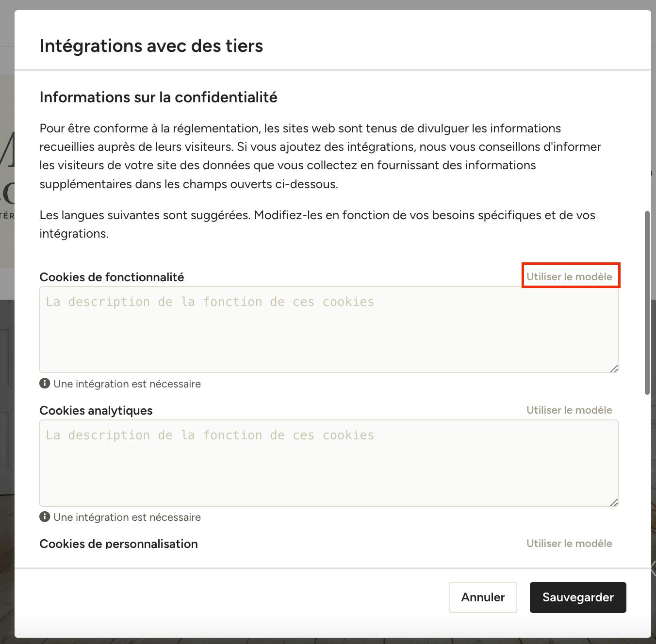Click the Intégrations avec des tiers title
The height and width of the screenshot is (644, 656).
point(151,46)
